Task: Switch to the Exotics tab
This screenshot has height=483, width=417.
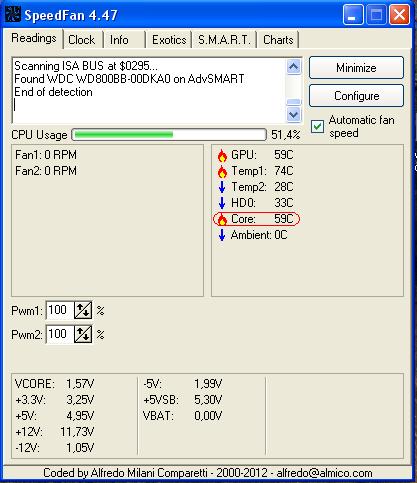Action: tap(169, 40)
